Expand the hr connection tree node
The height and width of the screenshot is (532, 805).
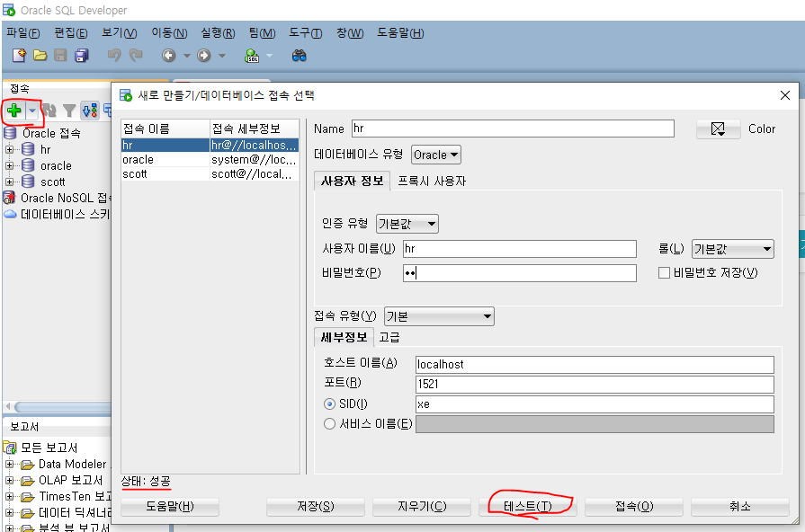[x=9, y=149]
